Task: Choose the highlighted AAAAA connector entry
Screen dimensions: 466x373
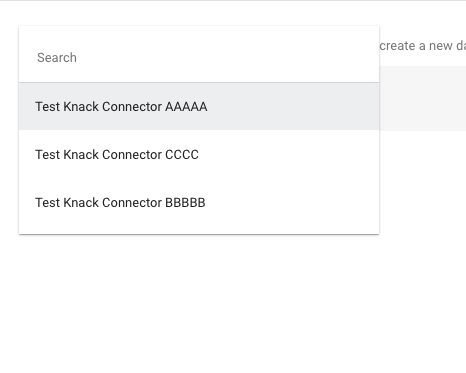Action: pos(199,107)
